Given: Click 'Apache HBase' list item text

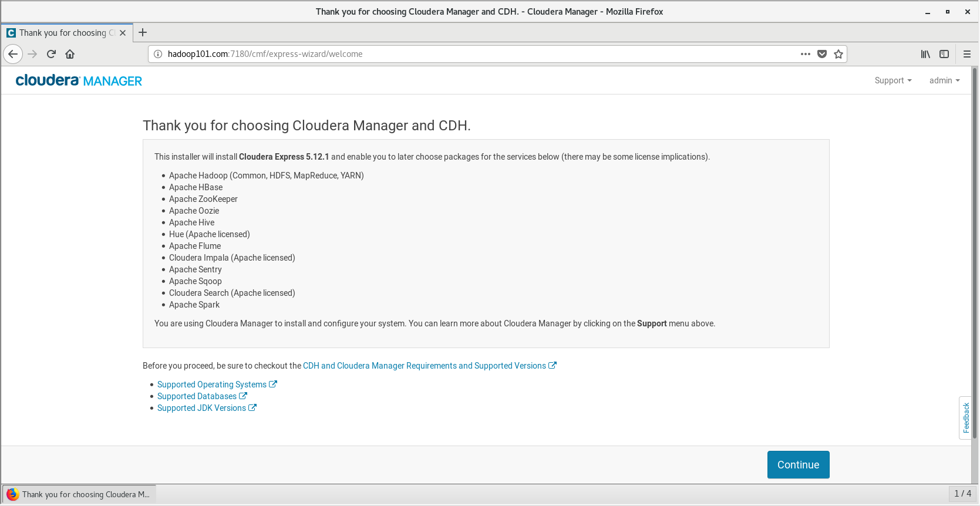Looking at the screenshot, I should click(x=196, y=187).
